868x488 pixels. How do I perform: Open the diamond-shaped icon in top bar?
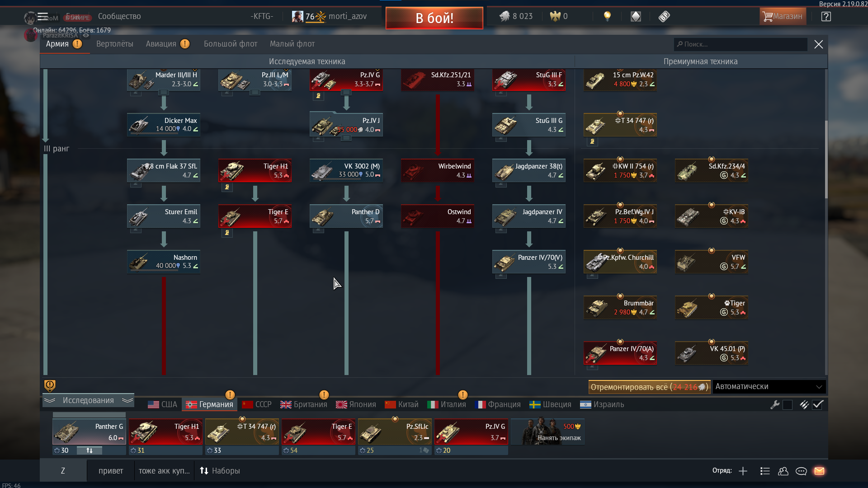(636, 17)
